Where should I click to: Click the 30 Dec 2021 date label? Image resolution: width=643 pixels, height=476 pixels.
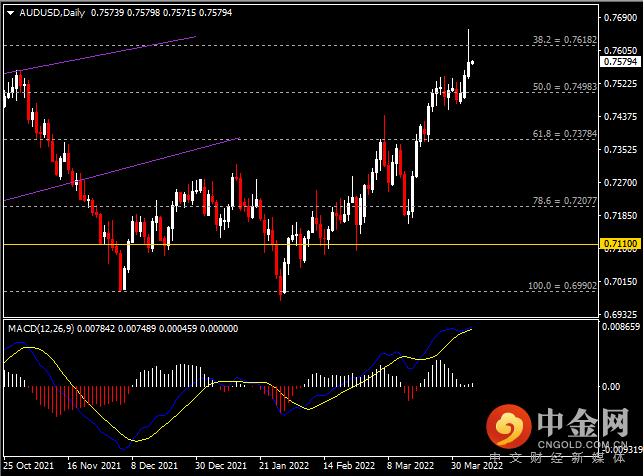[221, 466]
